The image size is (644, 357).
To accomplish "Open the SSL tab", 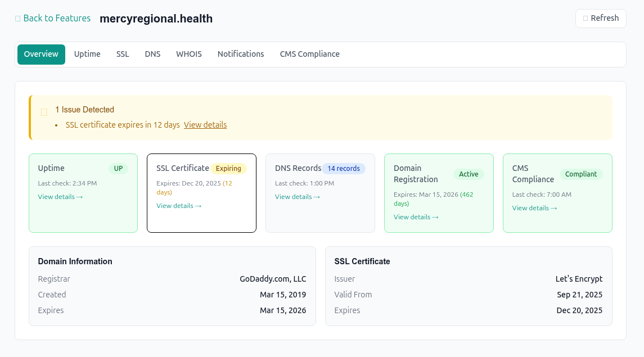I will click(x=123, y=54).
